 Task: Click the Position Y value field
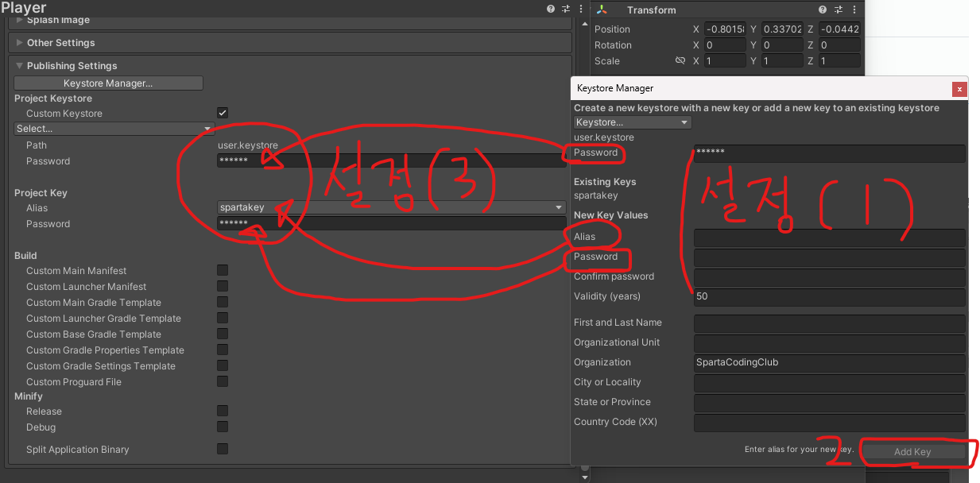(782, 29)
